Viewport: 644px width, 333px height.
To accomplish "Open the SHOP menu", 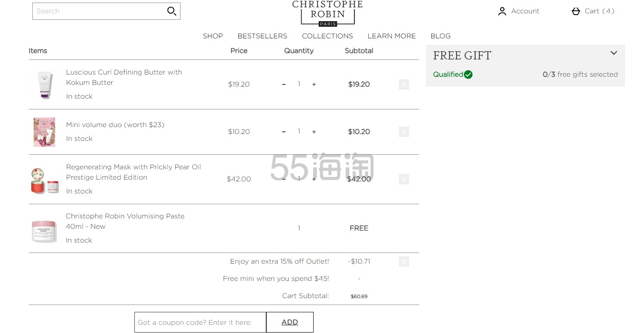I will coord(213,36).
